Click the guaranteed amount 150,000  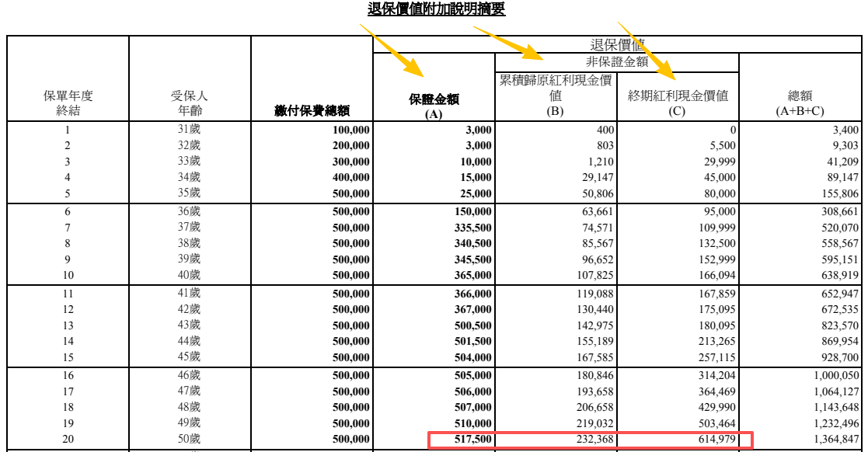[x=472, y=211]
